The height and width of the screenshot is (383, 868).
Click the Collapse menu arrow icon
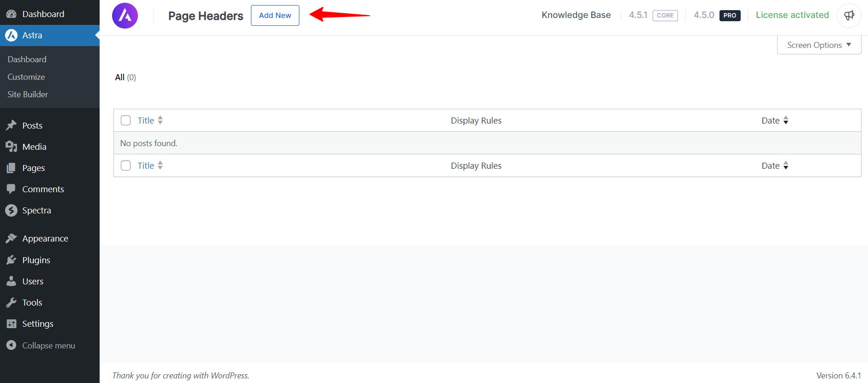[11, 345]
